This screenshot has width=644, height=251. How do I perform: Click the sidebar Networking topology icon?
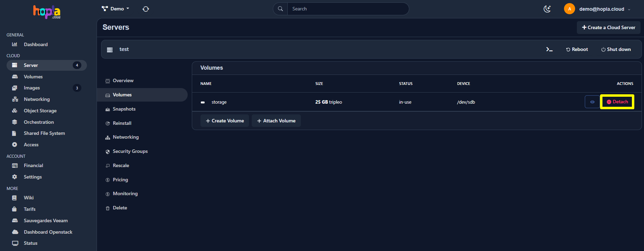15,99
